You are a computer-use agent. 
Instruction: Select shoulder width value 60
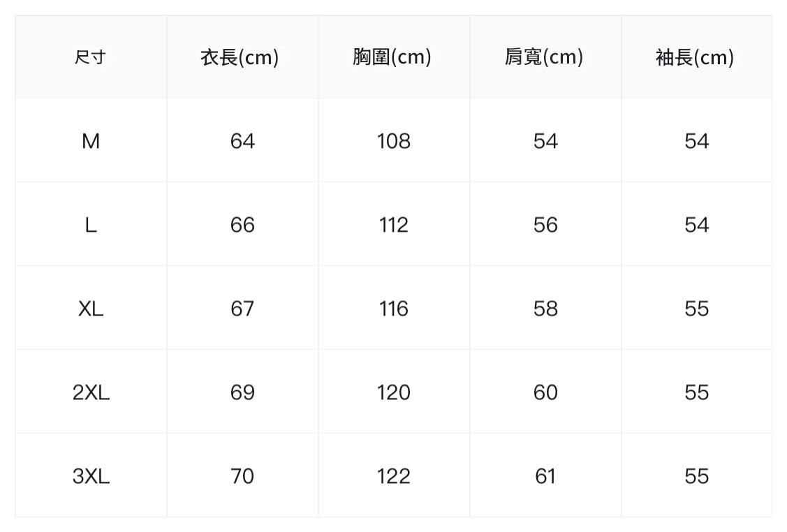coord(545,392)
